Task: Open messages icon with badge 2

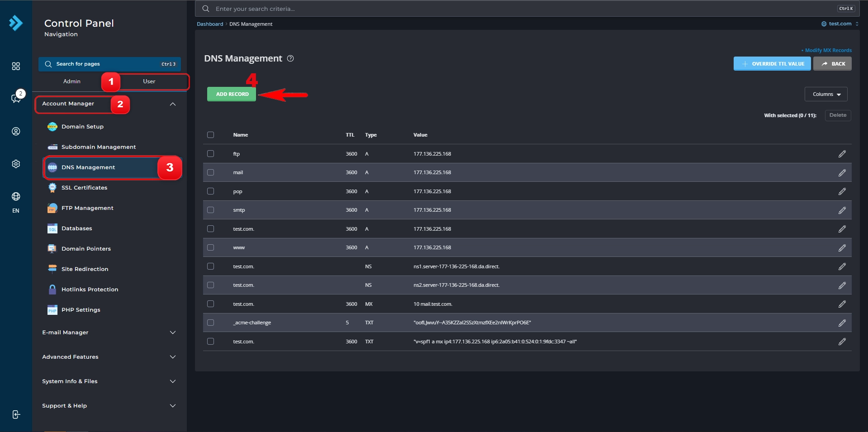Action: point(17,97)
